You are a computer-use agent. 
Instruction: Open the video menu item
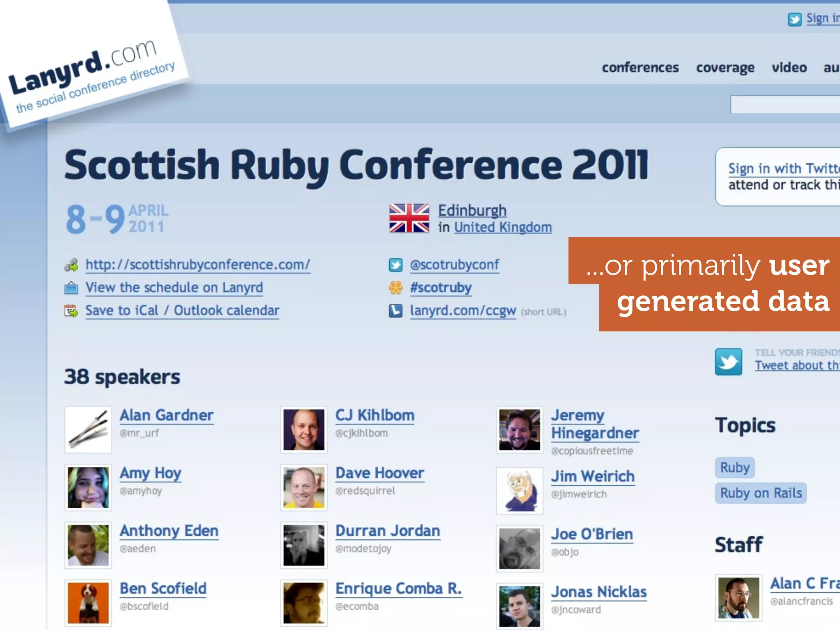coord(789,68)
